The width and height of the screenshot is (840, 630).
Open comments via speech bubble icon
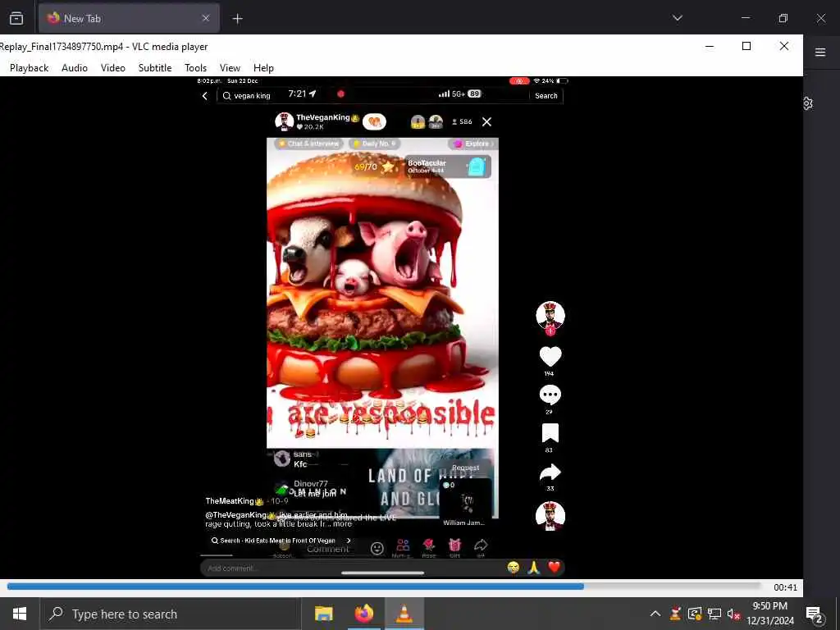tap(550, 395)
